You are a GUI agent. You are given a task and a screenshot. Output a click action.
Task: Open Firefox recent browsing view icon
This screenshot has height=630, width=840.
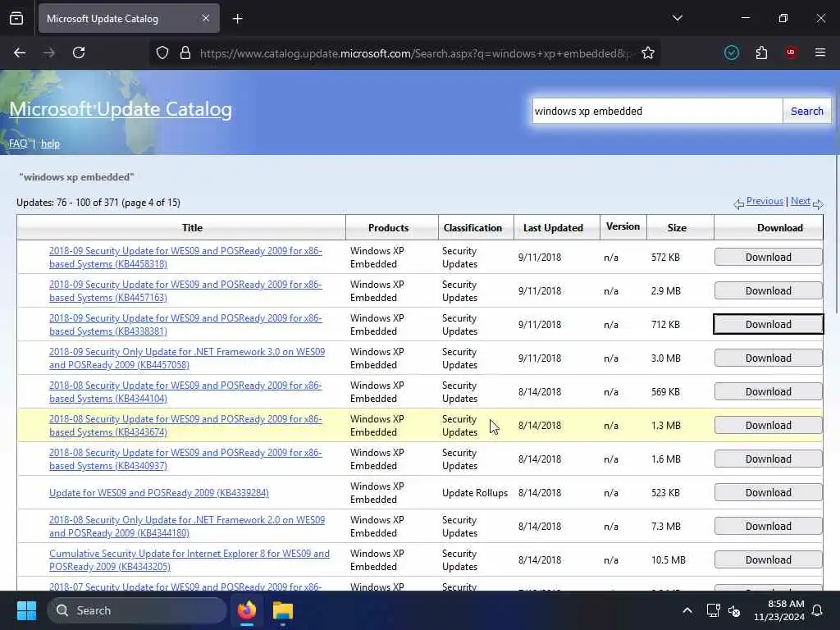coord(16,19)
